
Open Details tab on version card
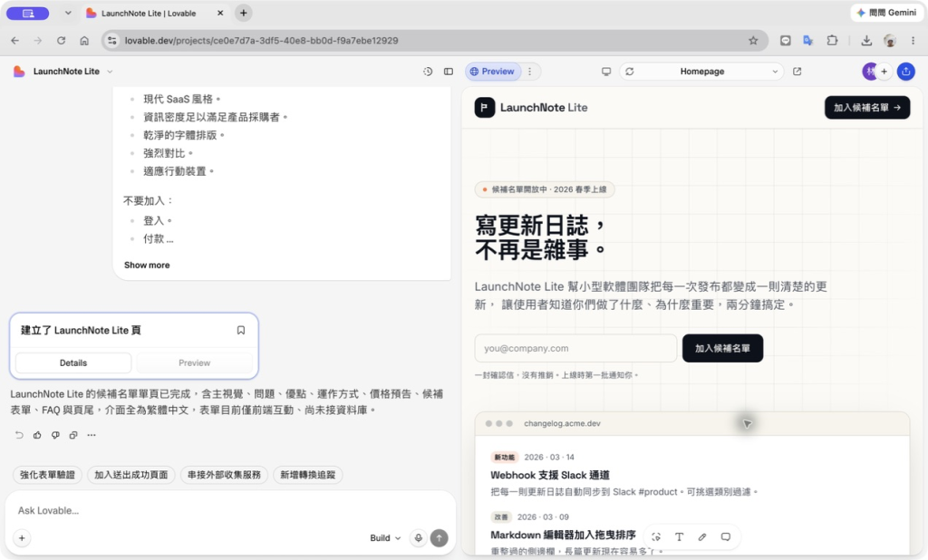point(73,362)
